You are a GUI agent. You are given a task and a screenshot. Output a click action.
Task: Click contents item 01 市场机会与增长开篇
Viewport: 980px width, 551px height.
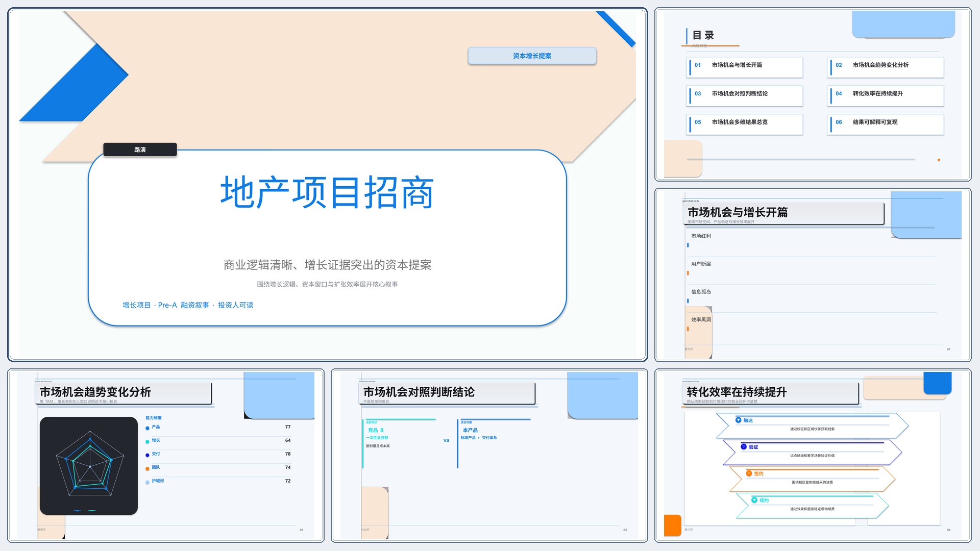[x=745, y=67]
